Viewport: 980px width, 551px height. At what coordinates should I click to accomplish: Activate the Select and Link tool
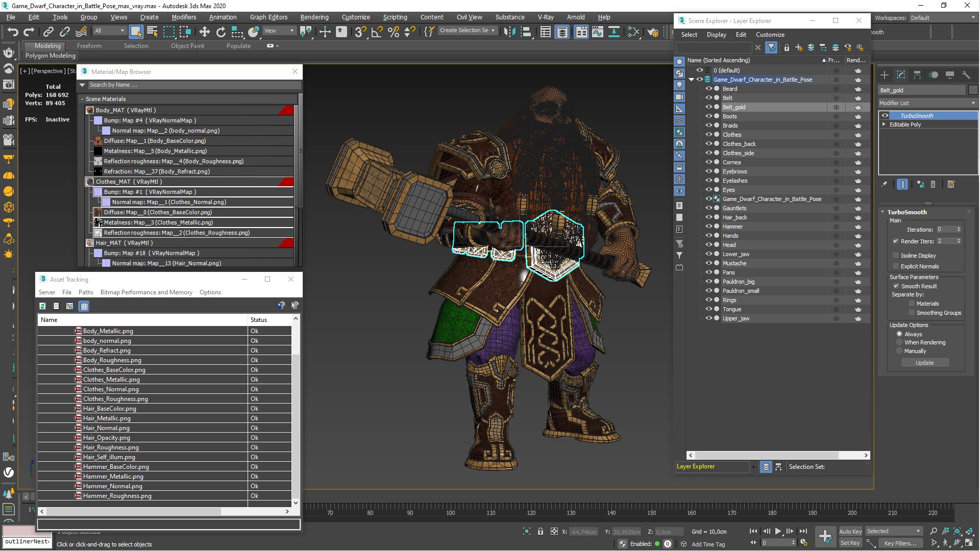[x=48, y=32]
